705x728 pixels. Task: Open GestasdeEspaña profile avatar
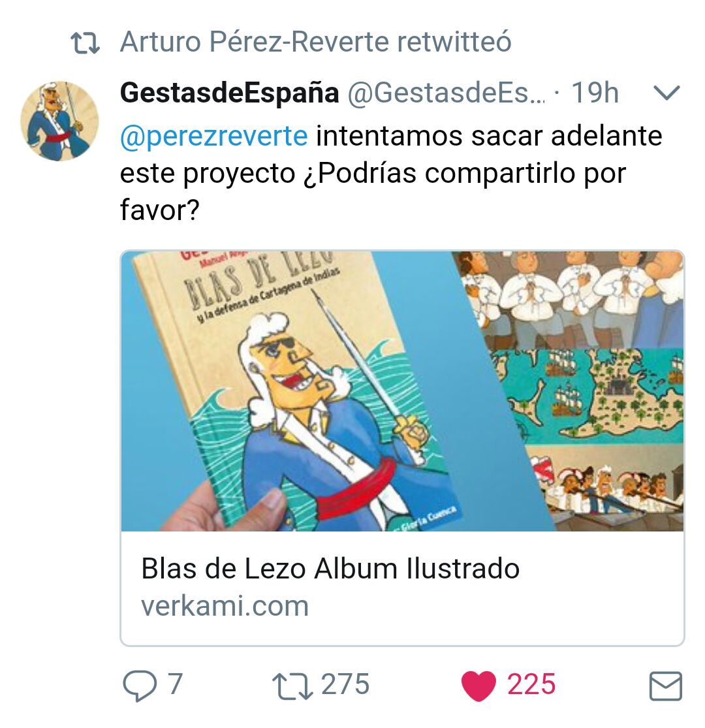click(60, 121)
